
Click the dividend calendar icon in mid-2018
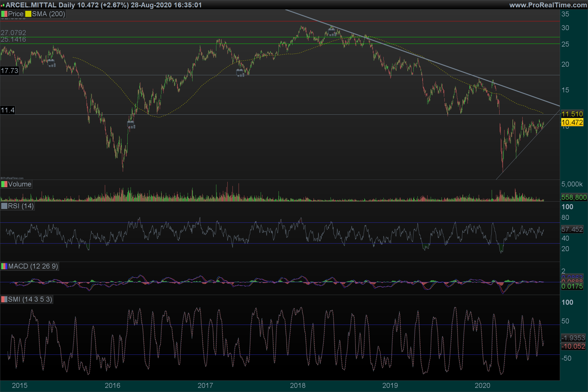pos(332,32)
